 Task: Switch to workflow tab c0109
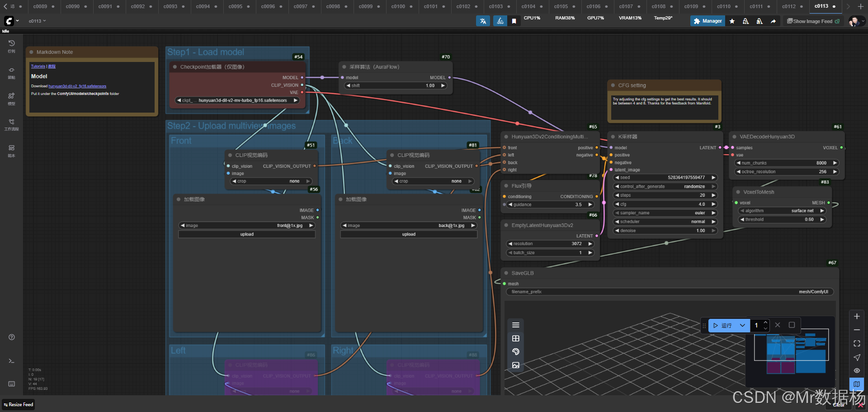(x=691, y=6)
